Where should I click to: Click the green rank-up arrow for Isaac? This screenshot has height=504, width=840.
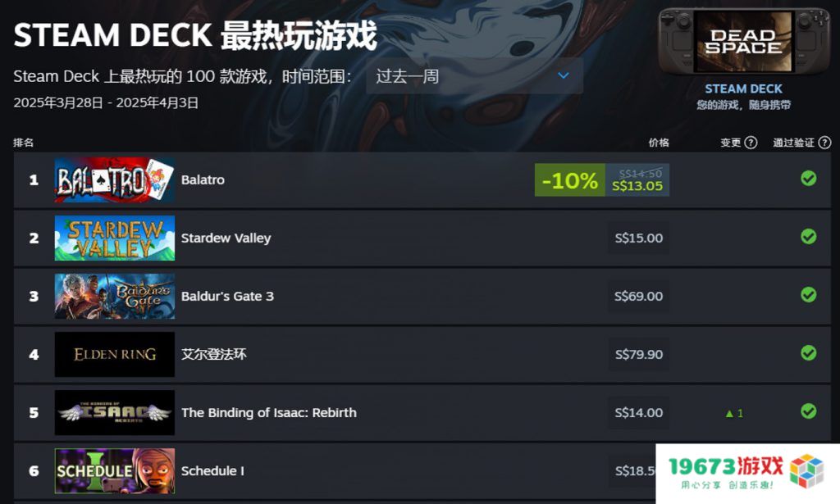[729, 414]
